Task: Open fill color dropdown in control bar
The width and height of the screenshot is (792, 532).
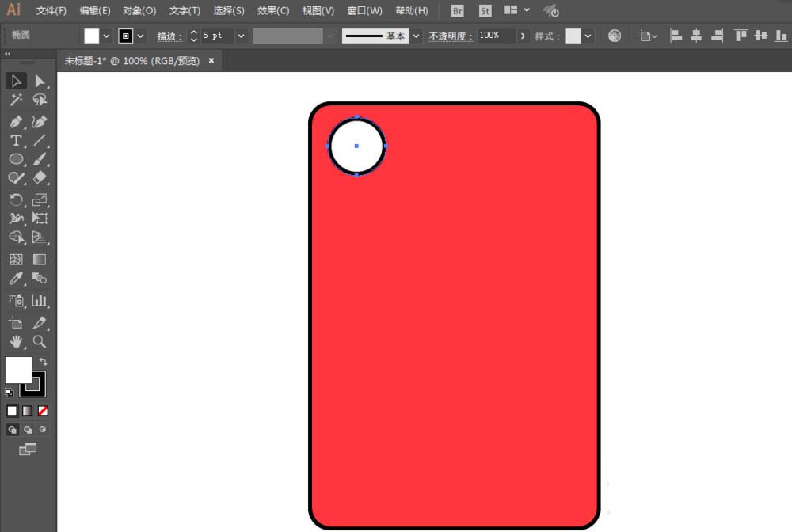Action: [106, 36]
